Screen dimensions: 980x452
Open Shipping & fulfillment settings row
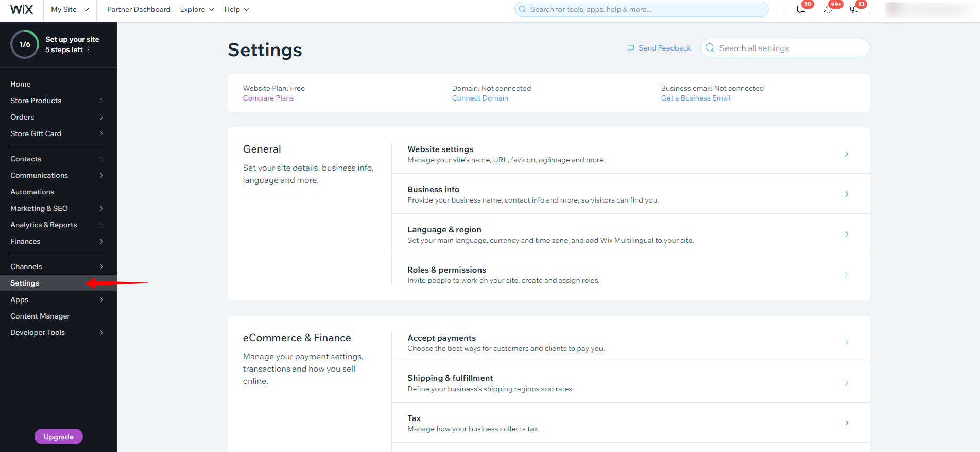click(x=631, y=382)
